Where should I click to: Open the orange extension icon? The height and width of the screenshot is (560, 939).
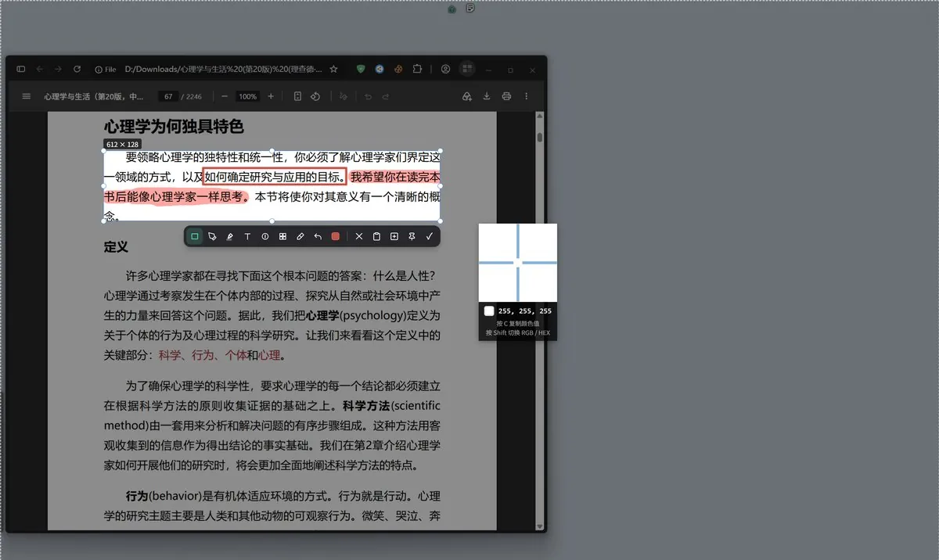[398, 69]
